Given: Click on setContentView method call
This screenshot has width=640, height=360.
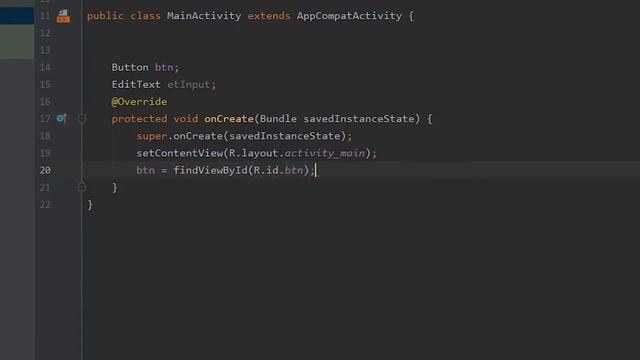Looking at the screenshot, I should 180,153.
